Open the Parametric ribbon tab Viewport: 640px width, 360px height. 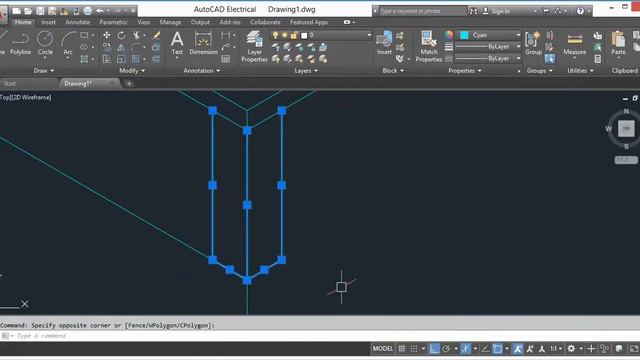coord(113,22)
